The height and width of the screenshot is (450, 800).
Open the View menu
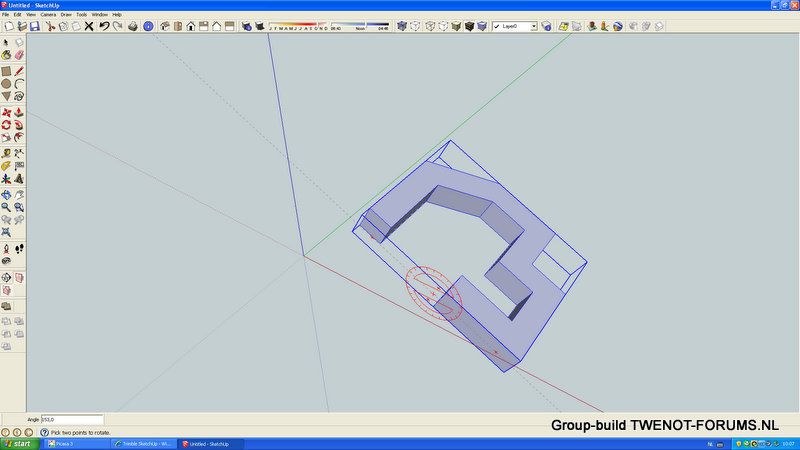coord(31,15)
